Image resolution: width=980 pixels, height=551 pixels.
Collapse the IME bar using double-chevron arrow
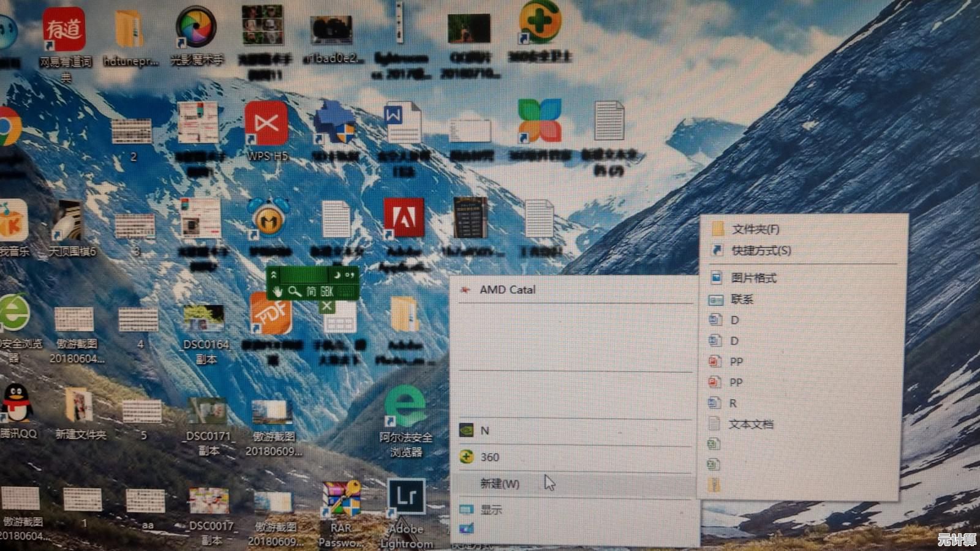coord(274,275)
